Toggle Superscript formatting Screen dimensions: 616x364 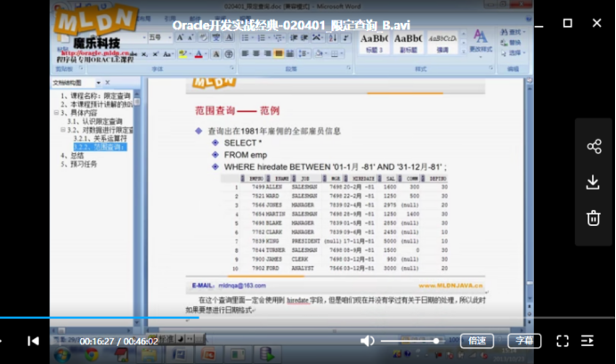tap(156, 53)
